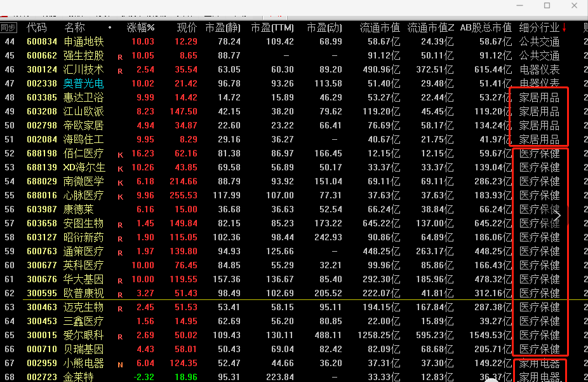Click the K marker beside 心脉医疗

(x=121, y=196)
